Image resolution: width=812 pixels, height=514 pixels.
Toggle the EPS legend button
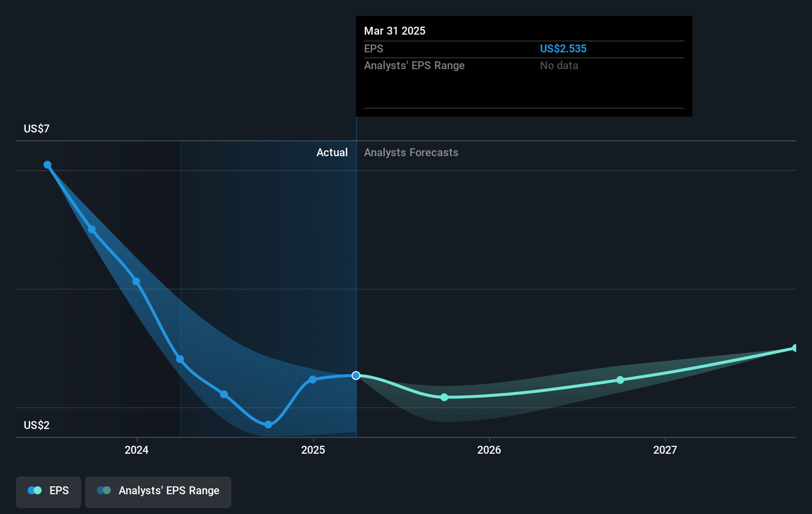[48, 492]
